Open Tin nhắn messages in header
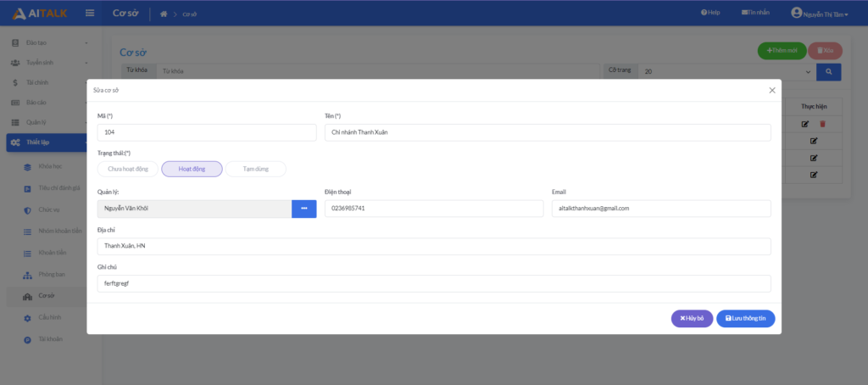This screenshot has width=868, height=385. click(x=755, y=13)
